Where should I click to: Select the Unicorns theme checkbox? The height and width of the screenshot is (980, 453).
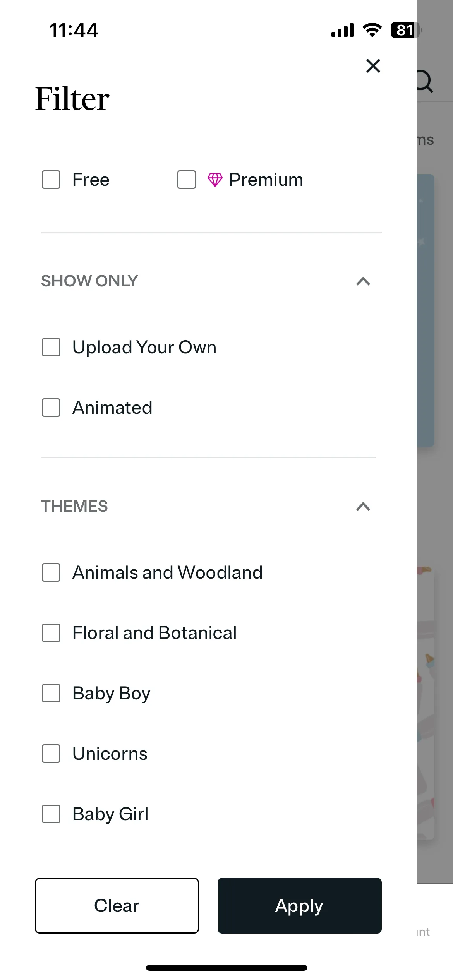pyautogui.click(x=51, y=754)
